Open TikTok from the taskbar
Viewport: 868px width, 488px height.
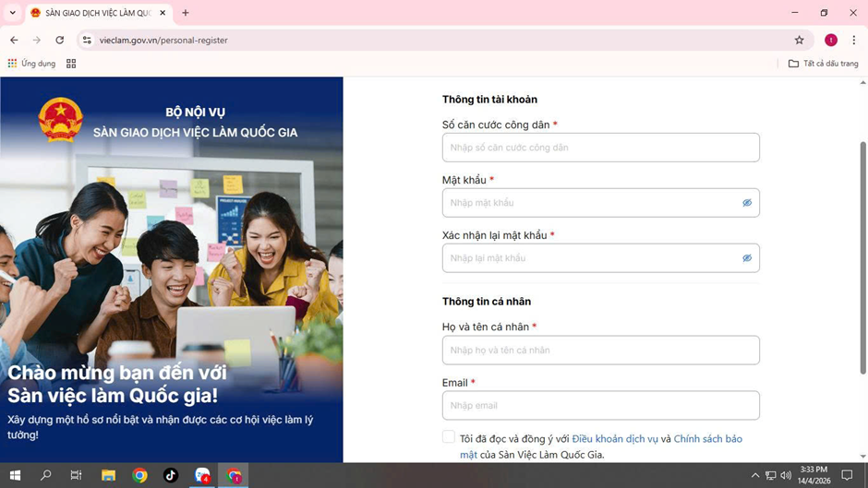171,475
